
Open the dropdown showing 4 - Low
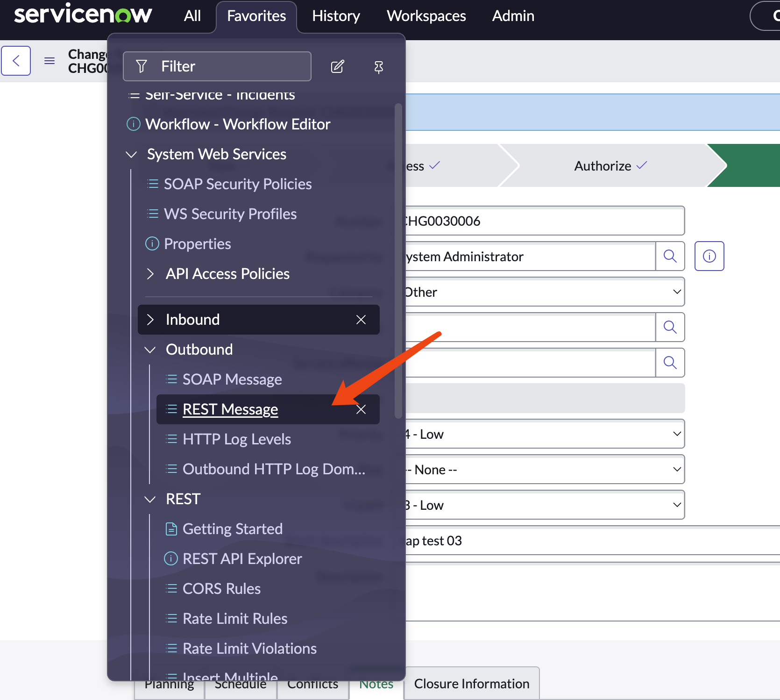click(x=542, y=434)
